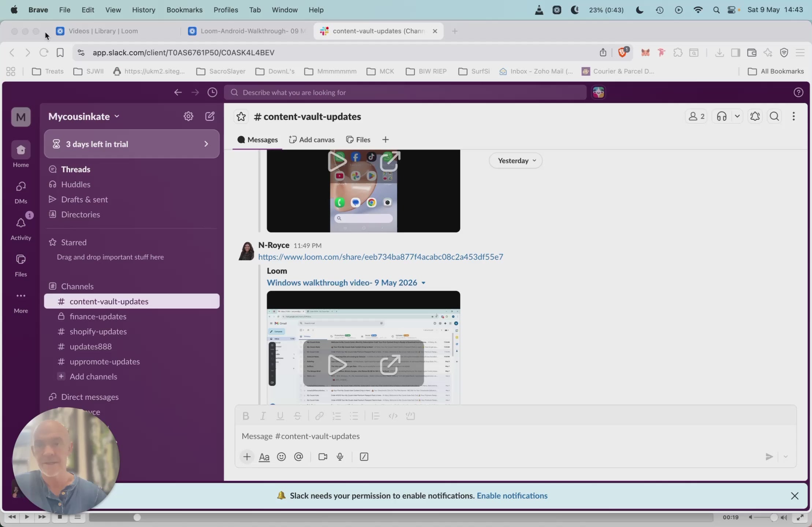Compose a new Slack message
The height and width of the screenshot is (527, 812).
(x=210, y=116)
